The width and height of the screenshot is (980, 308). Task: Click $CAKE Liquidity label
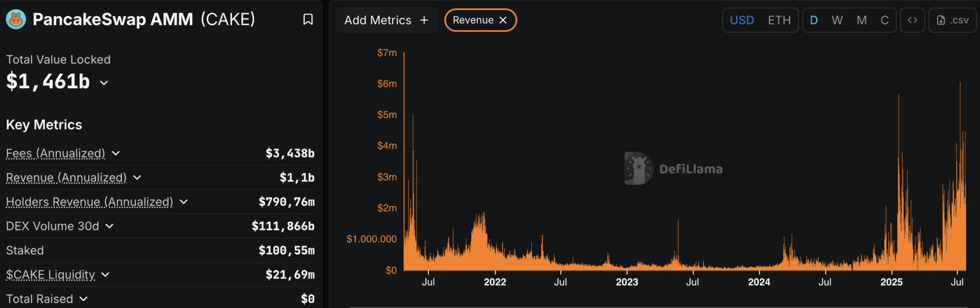pos(51,275)
